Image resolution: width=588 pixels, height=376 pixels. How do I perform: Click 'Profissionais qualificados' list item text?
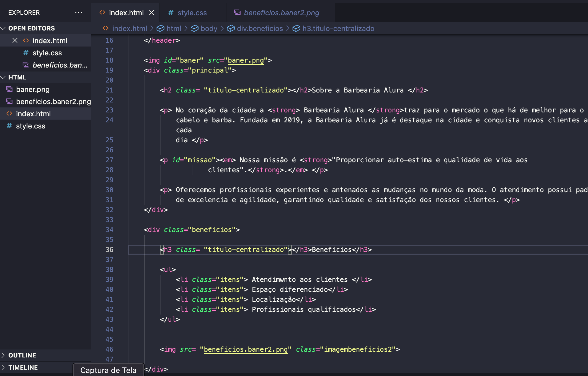pos(304,310)
